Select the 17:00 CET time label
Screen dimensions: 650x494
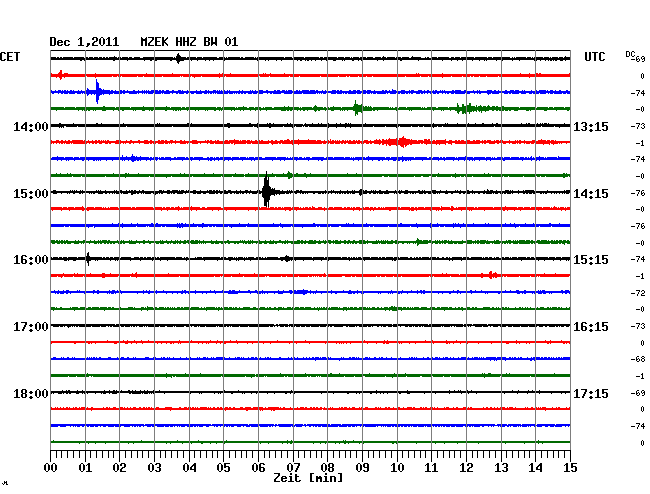point(31,326)
